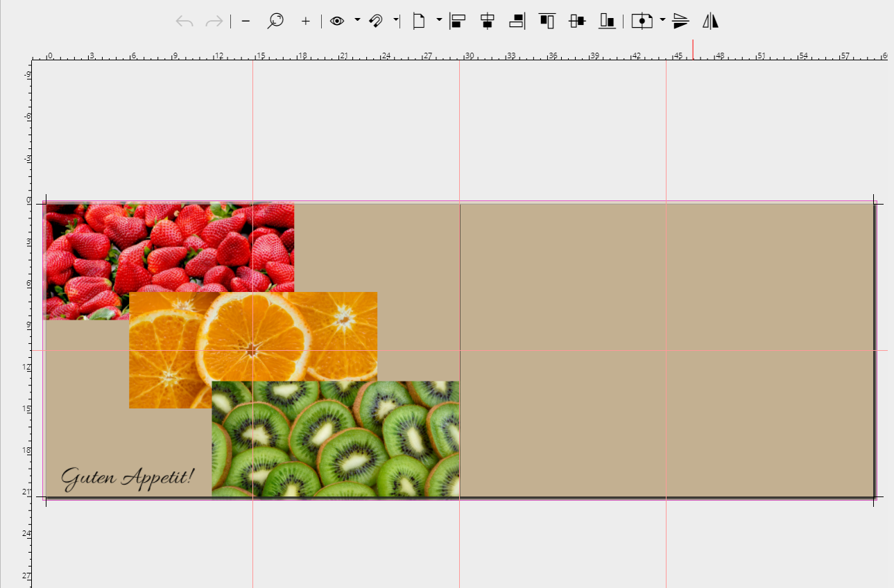Toggle the eye view options icon
Screen dimensions: 894x588
click(337, 21)
